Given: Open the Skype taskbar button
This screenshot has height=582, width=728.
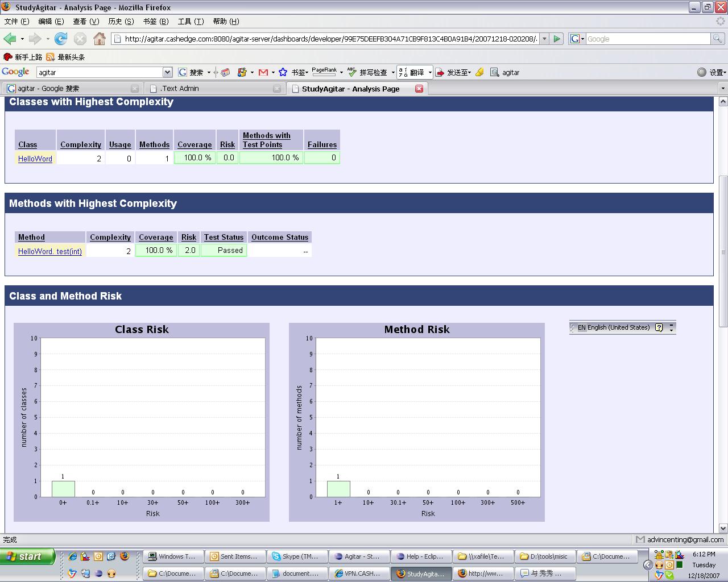Looking at the screenshot, I should pos(297,556).
